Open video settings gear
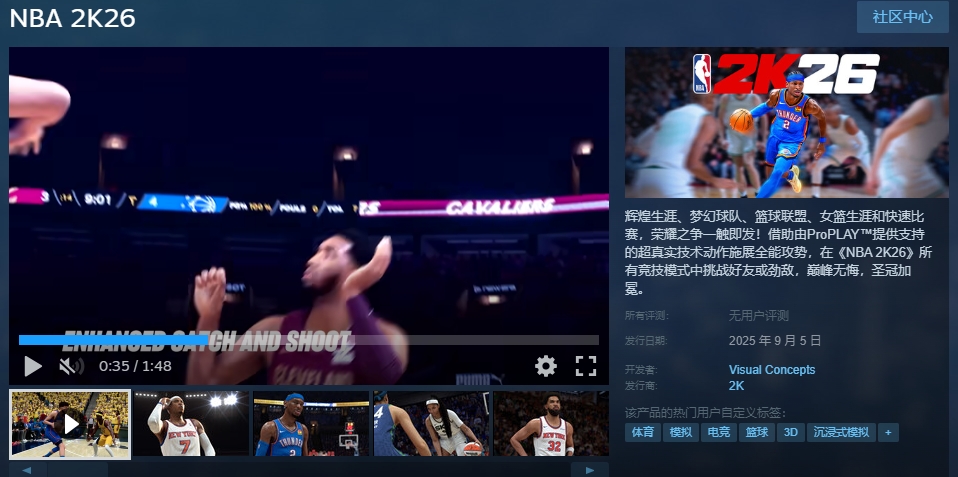 click(546, 366)
